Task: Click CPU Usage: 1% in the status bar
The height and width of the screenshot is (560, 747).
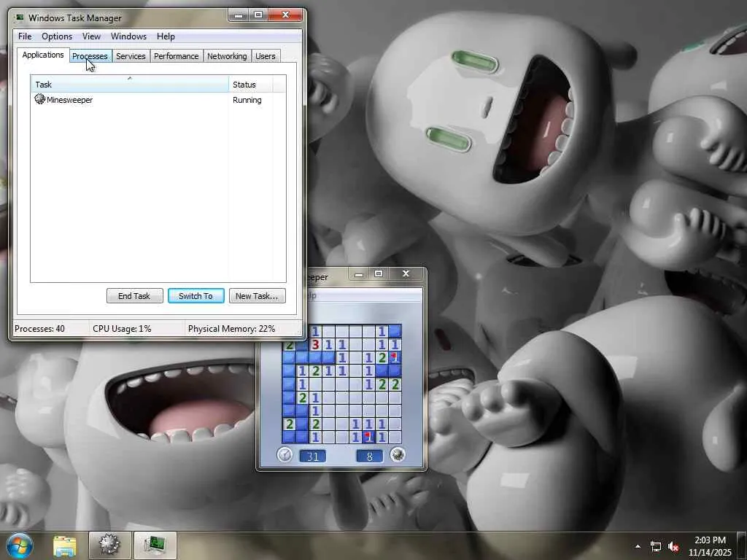Action: point(122,329)
